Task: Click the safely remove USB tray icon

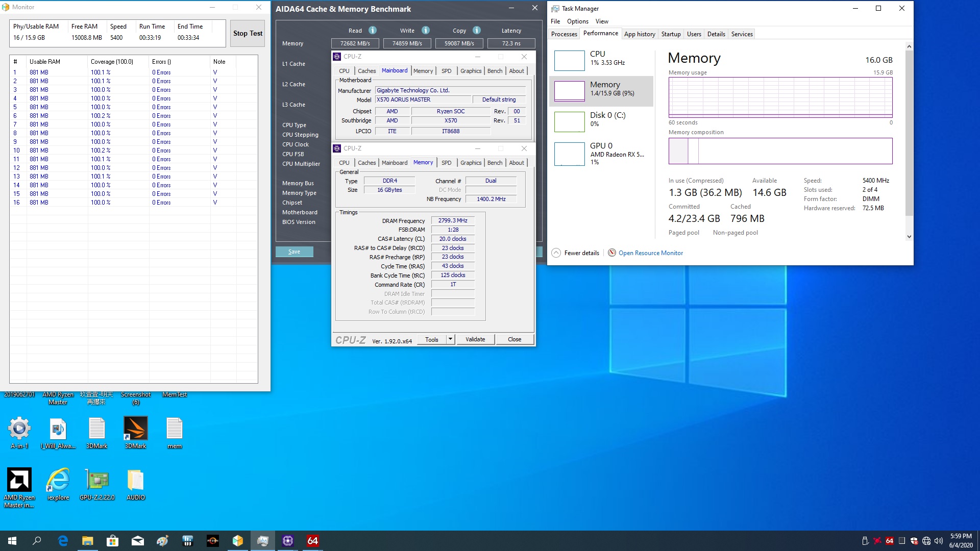Action: [x=865, y=541]
